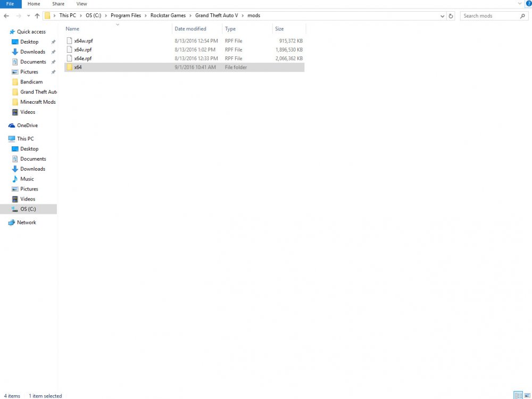Open Minecraft Mods sidebar folder
532x399 pixels.
coord(38,102)
